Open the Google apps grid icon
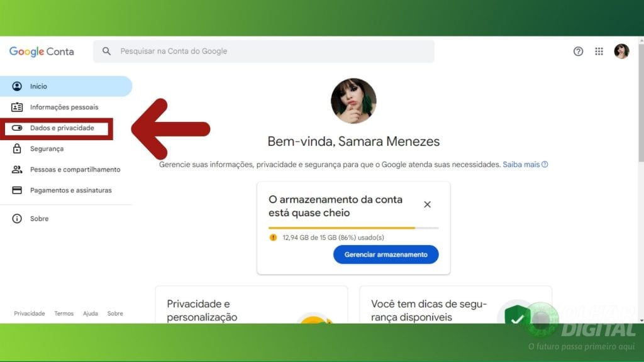 click(x=599, y=52)
